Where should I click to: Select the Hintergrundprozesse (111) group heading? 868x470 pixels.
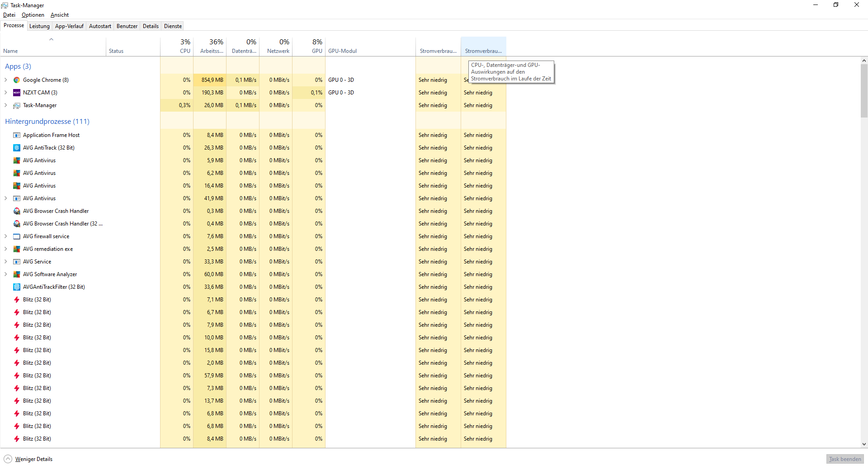47,122
